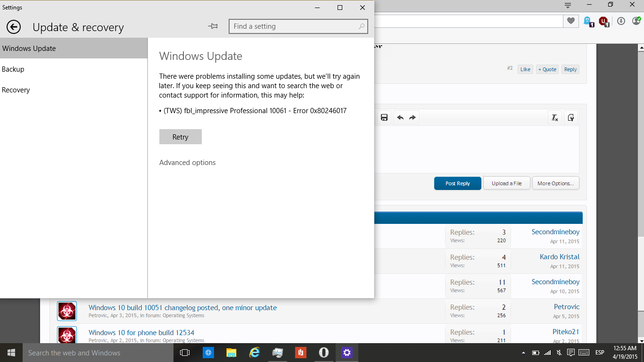Show hidden system tray icons
The width and height of the screenshot is (644, 362).
point(523,353)
